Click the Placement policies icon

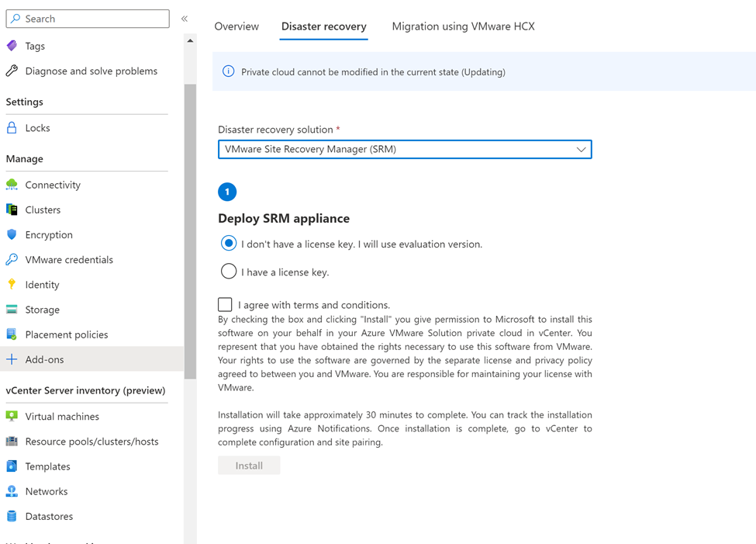[x=12, y=334]
